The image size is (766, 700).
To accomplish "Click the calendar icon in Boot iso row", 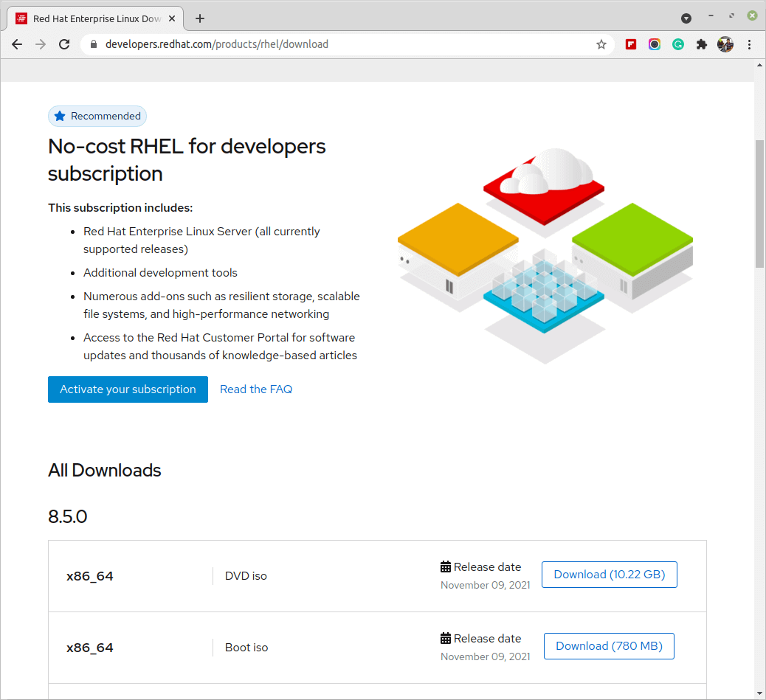I will pos(446,638).
